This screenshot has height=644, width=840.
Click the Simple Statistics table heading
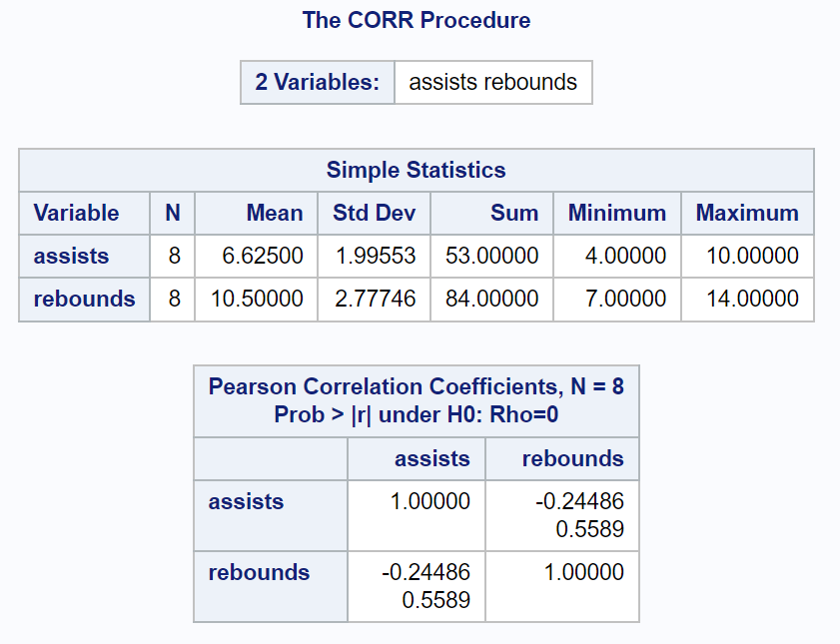[x=417, y=170]
